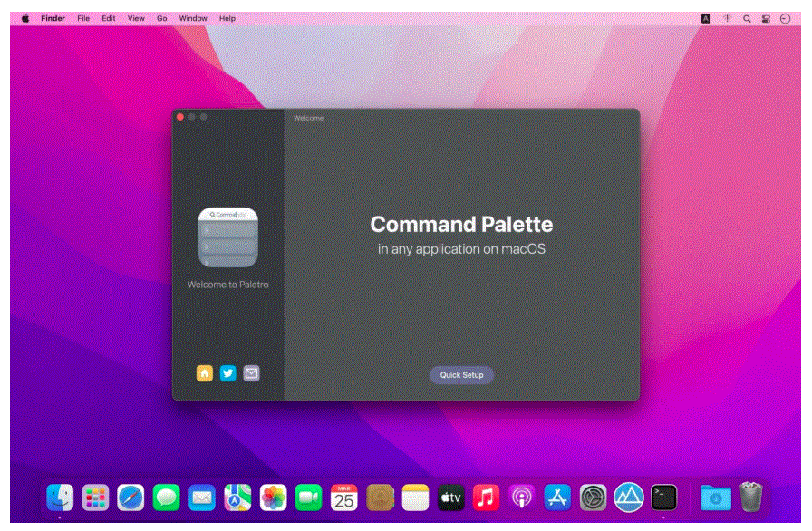The height and width of the screenshot is (531, 812).
Task: Open the Edit menu
Action: click(x=108, y=18)
